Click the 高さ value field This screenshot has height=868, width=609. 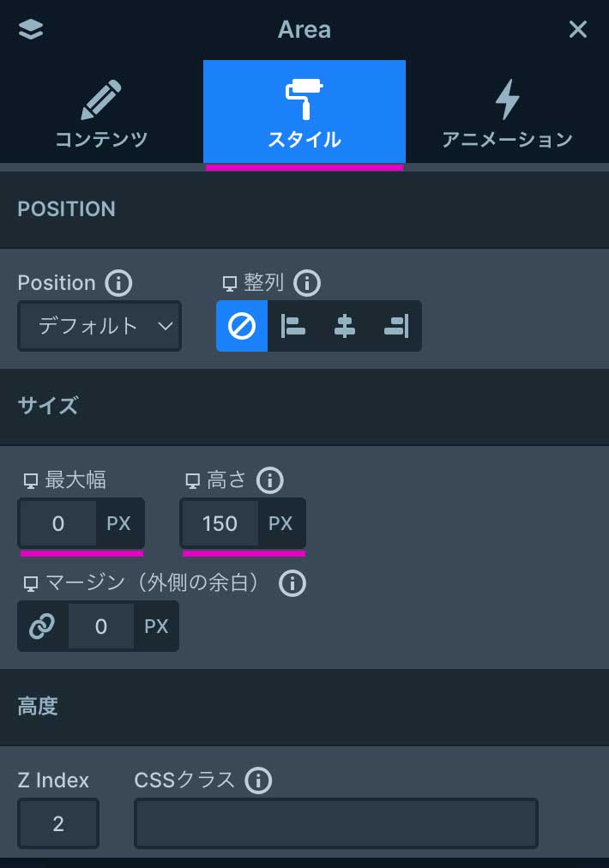220,523
